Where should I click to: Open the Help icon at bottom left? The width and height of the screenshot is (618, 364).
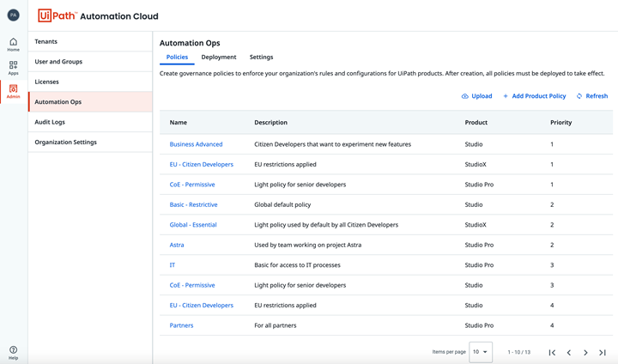coord(13,352)
